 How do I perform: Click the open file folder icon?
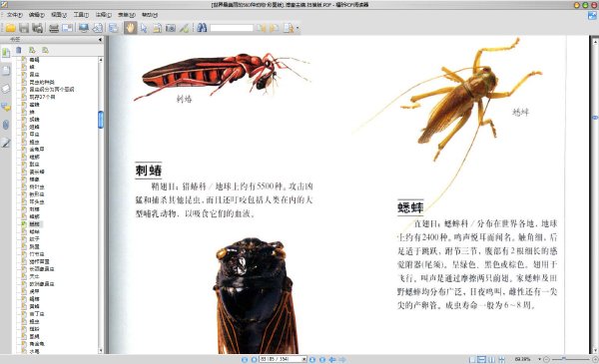click(10, 28)
